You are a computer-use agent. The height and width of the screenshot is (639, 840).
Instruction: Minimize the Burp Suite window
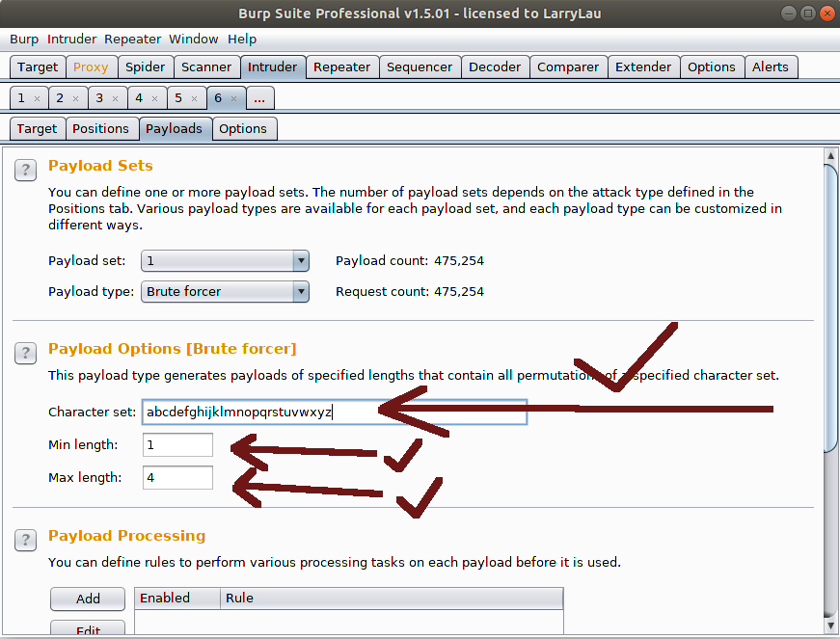click(x=789, y=13)
